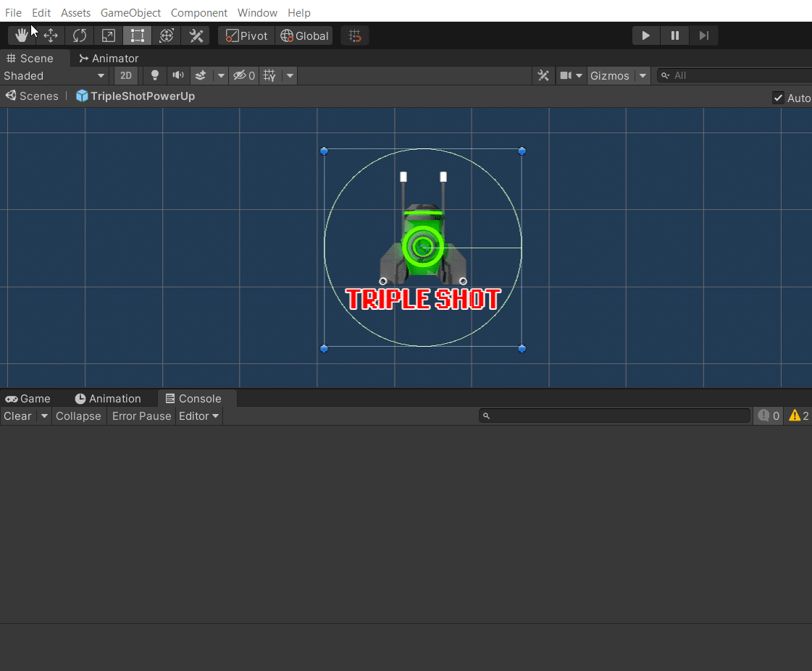Select the Hand tool in the toolbar
Image resolution: width=812 pixels, height=671 pixels.
21,35
